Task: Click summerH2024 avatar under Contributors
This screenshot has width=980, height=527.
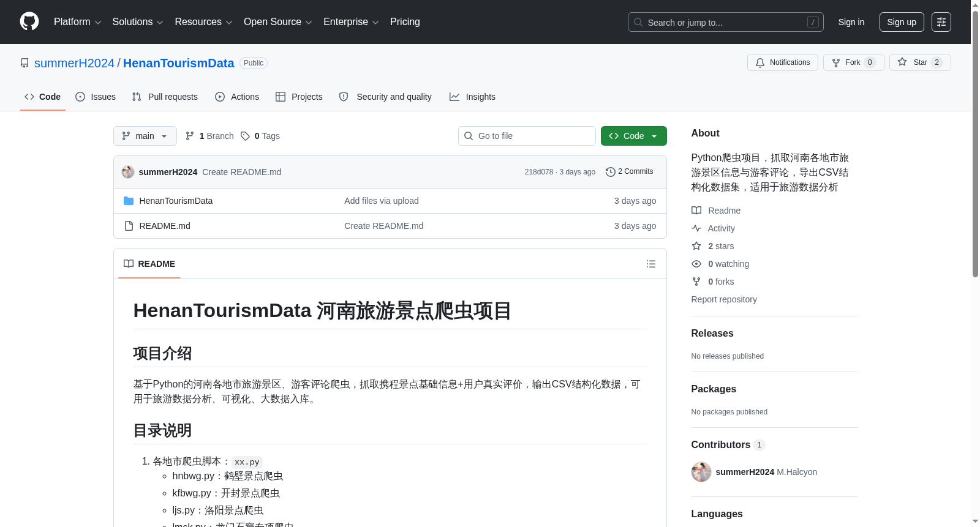Action: tap(701, 472)
